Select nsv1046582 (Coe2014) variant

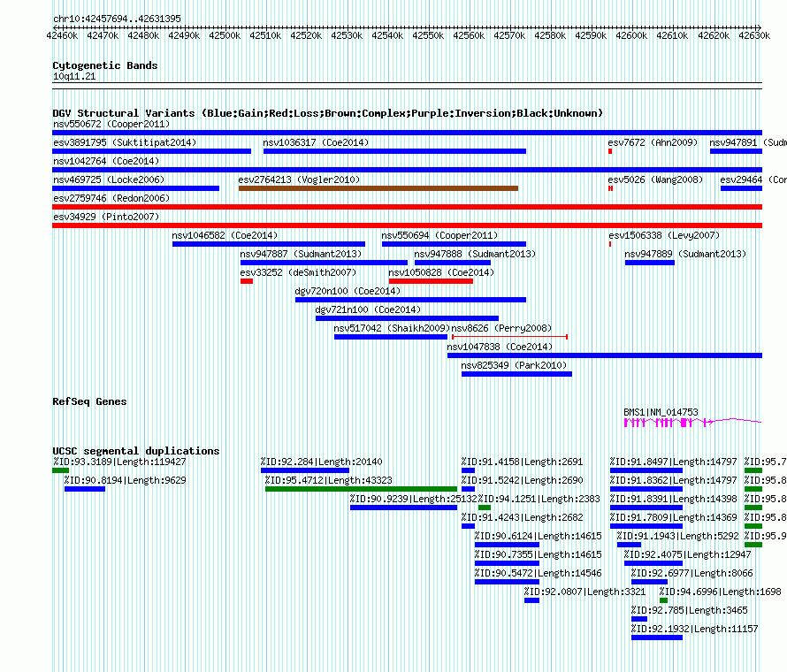point(269,244)
